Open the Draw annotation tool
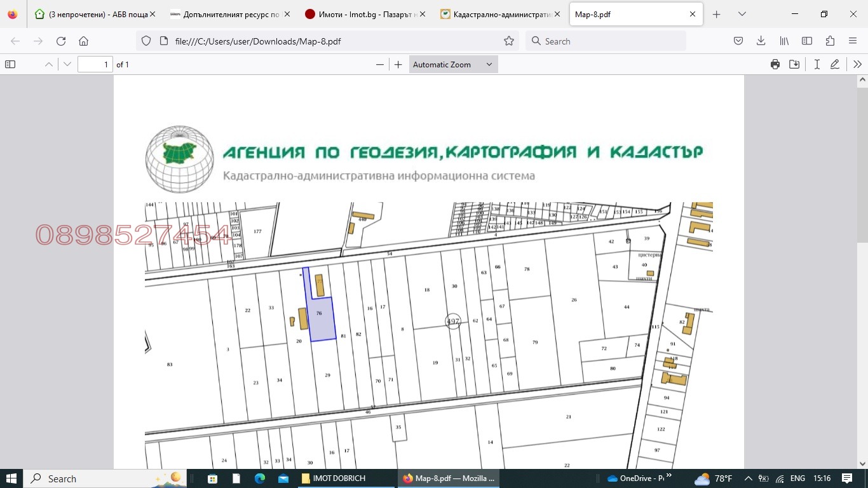Viewport: 868px width, 488px height. pyautogui.click(x=834, y=64)
